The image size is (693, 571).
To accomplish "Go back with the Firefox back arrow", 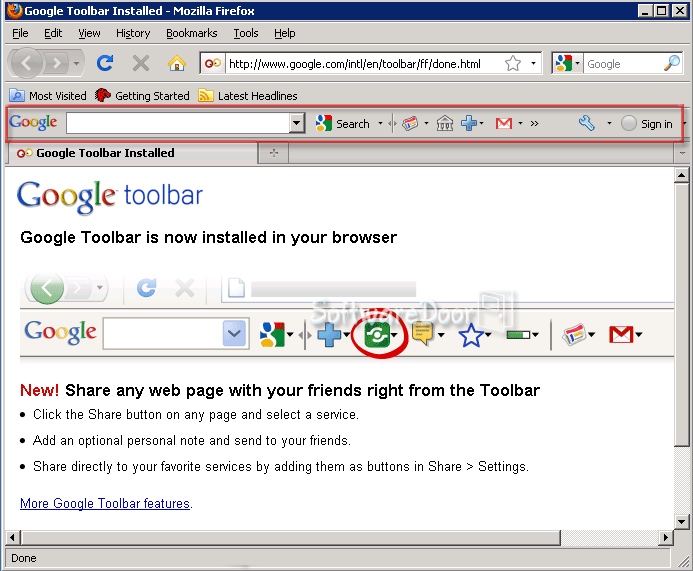I will pos(26,64).
